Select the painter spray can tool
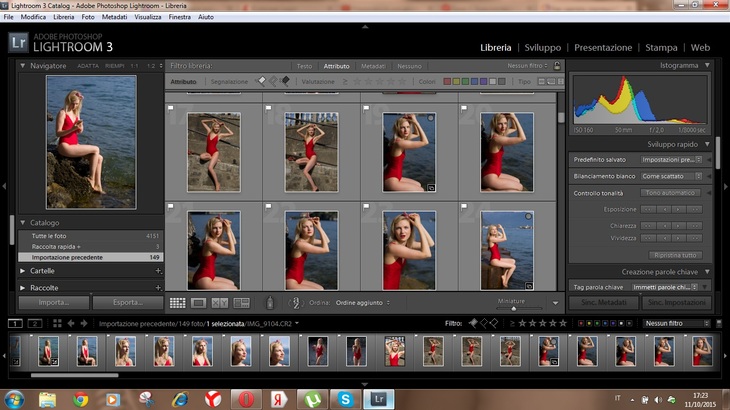The width and height of the screenshot is (730, 410). click(270, 303)
